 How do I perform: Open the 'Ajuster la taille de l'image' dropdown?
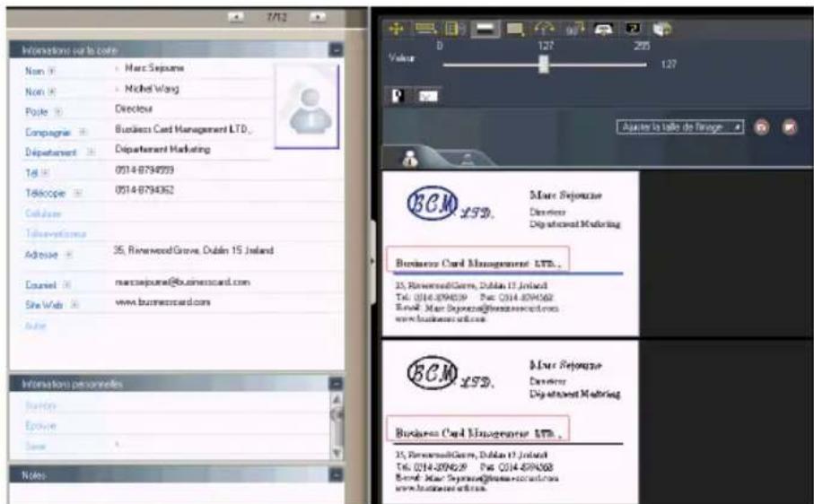coord(680,127)
